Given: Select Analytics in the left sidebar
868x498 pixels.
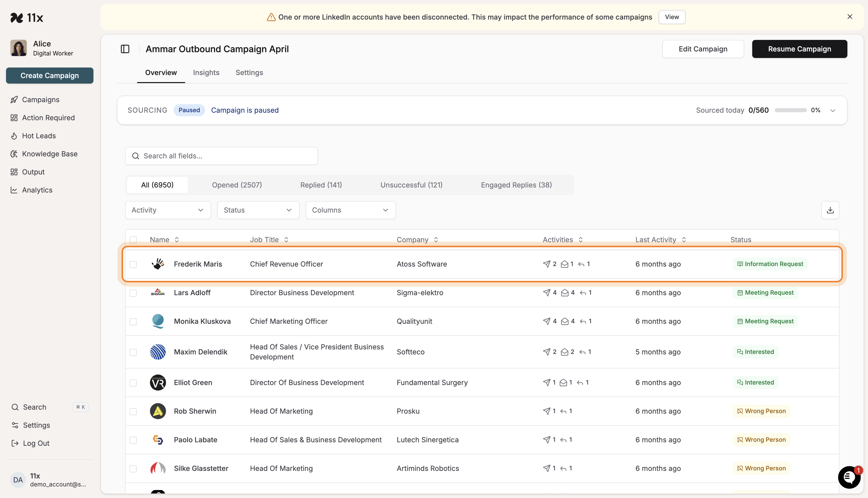Looking at the screenshot, I should point(37,190).
